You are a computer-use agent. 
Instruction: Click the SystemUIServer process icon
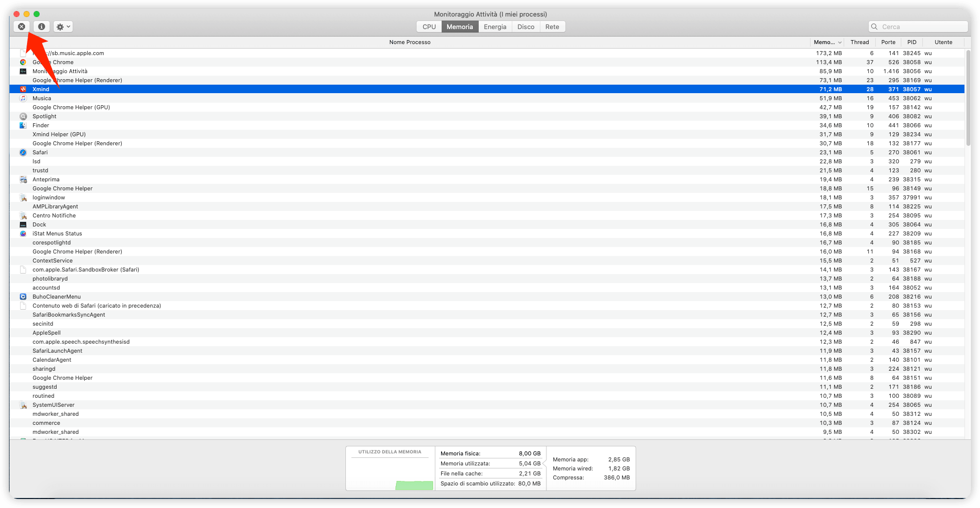click(23, 405)
